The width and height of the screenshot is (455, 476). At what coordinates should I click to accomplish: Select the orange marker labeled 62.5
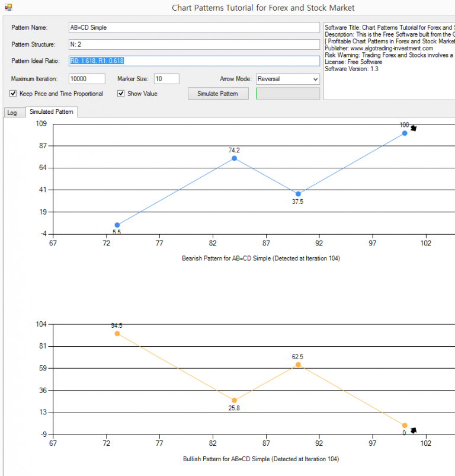298,365
